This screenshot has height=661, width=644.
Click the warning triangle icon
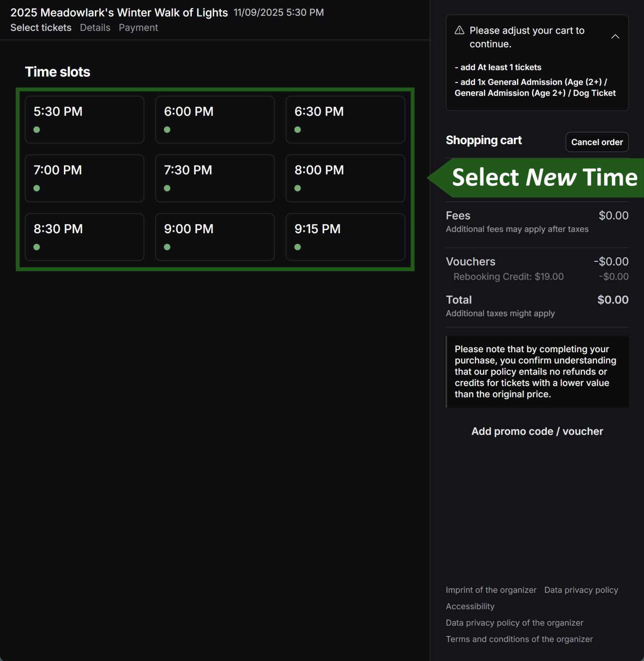tap(458, 30)
